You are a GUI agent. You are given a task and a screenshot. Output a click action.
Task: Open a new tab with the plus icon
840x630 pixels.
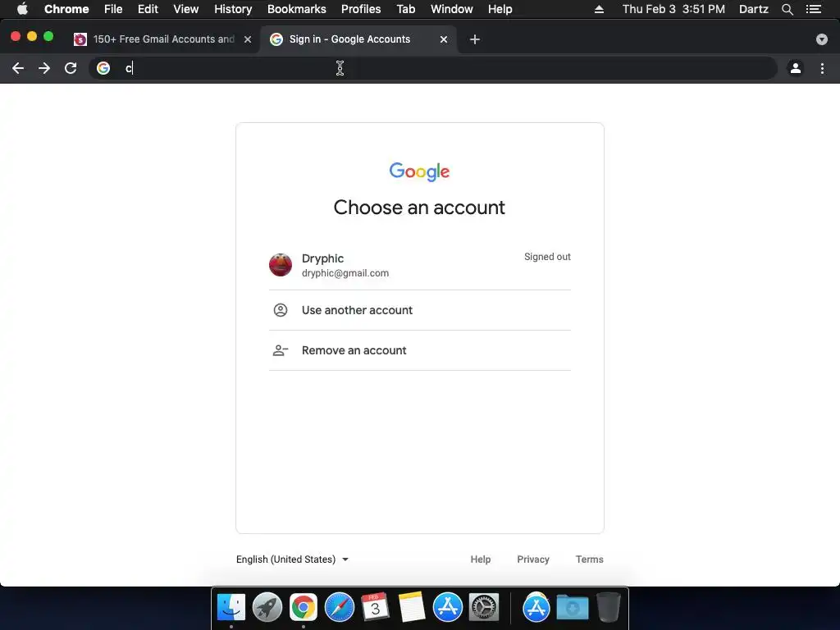[x=475, y=39]
